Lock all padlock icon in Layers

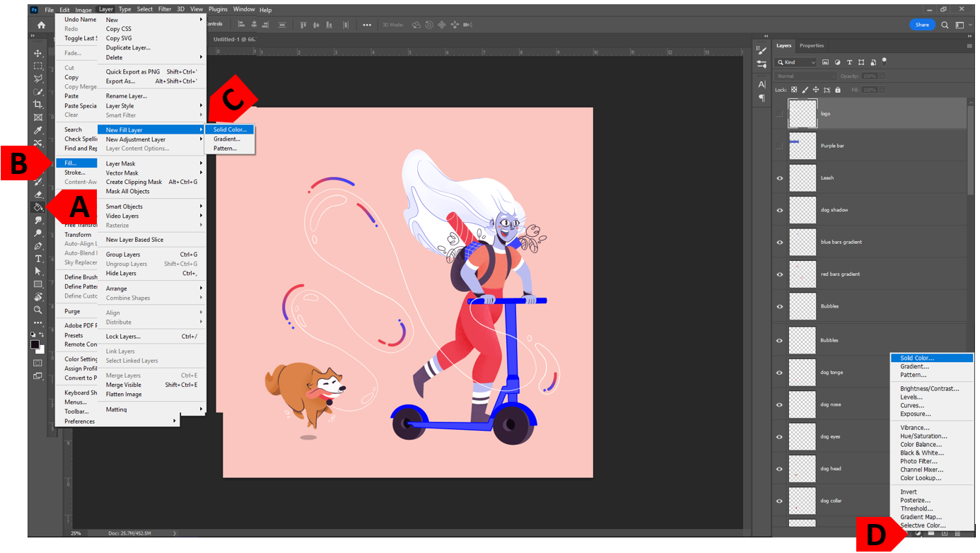coord(838,90)
